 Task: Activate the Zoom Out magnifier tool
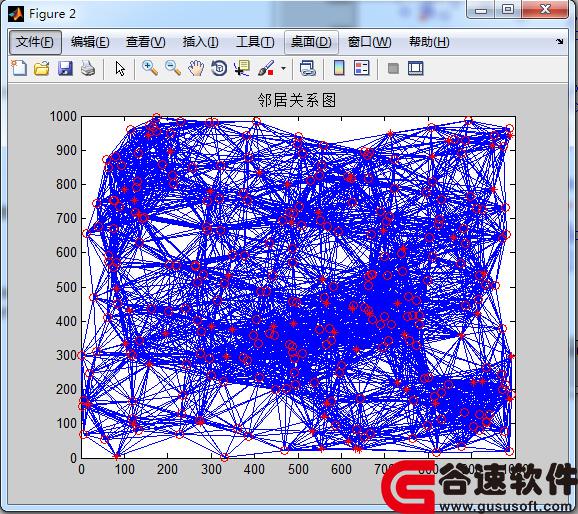(173, 68)
